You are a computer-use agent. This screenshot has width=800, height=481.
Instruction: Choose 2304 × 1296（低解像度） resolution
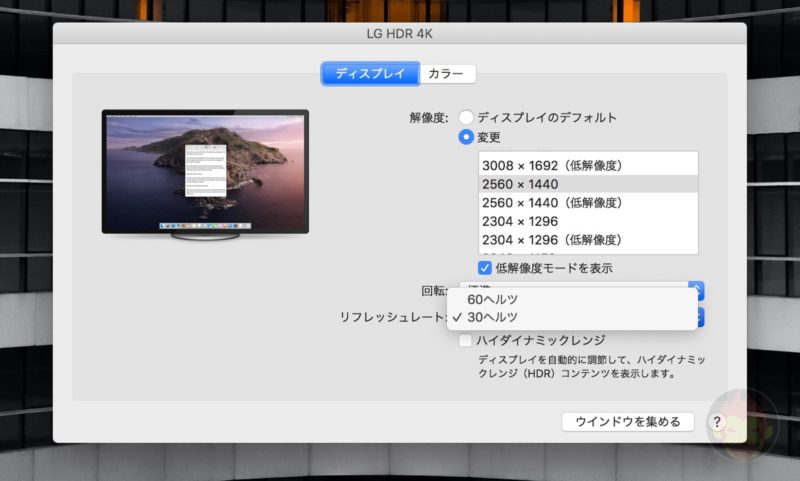click(x=588, y=240)
